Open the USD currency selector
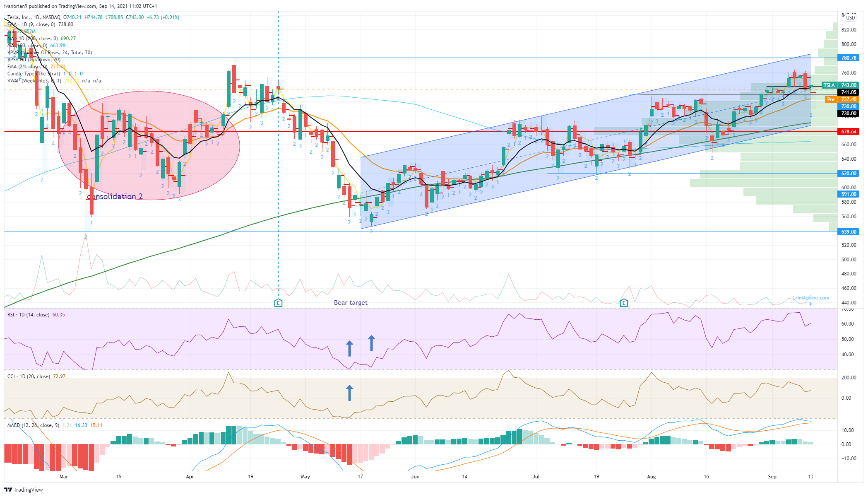Viewport: 868px width, 497px height. point(850,17)
